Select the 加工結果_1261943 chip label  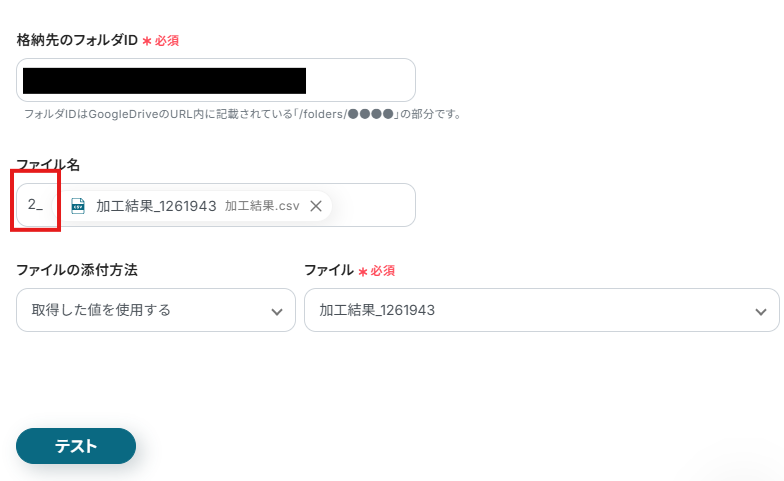tap(156, 206)
